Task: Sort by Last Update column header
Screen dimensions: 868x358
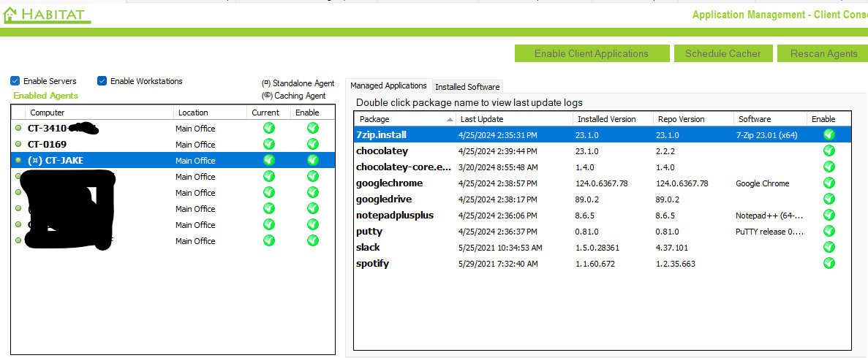Action: tap(514, 119)
